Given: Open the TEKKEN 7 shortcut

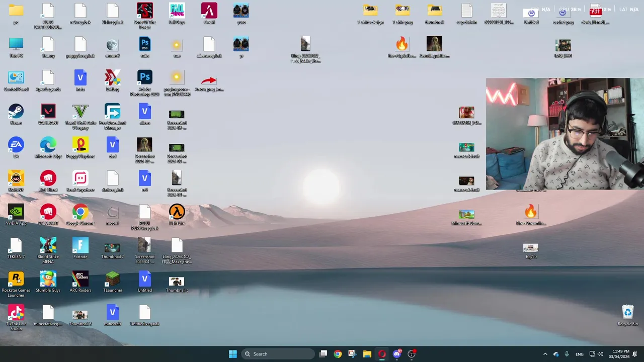Looking at the screenshot, I should click(16, 248).
